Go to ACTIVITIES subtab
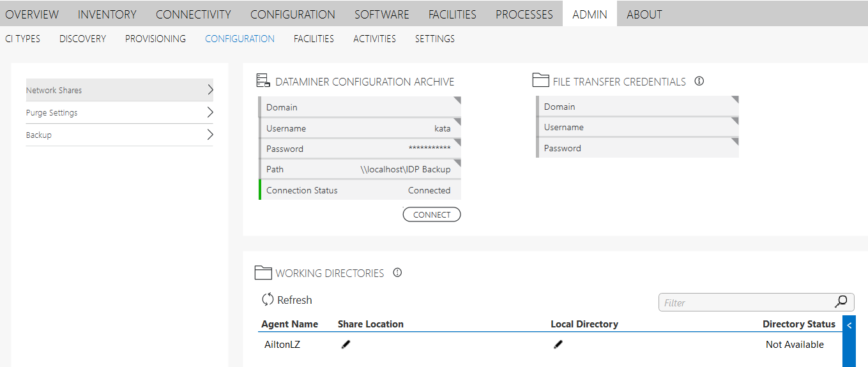The width and height of the screenshot is (868, 367). 374,39
